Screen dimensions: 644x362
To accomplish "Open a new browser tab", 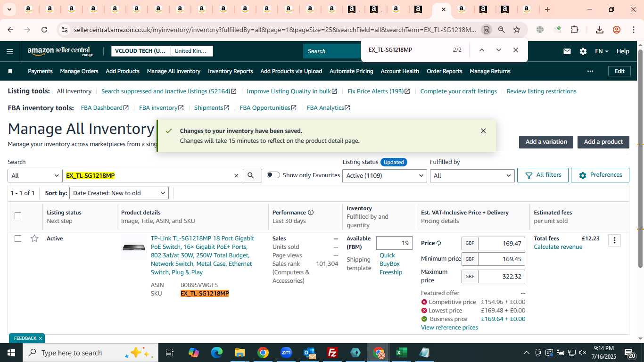I will click(547, 9).
